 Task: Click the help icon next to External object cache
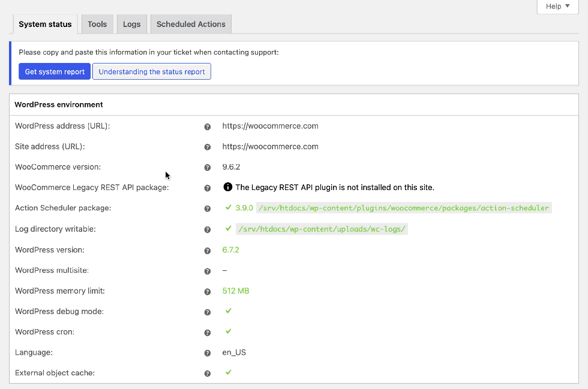(207, 373)
